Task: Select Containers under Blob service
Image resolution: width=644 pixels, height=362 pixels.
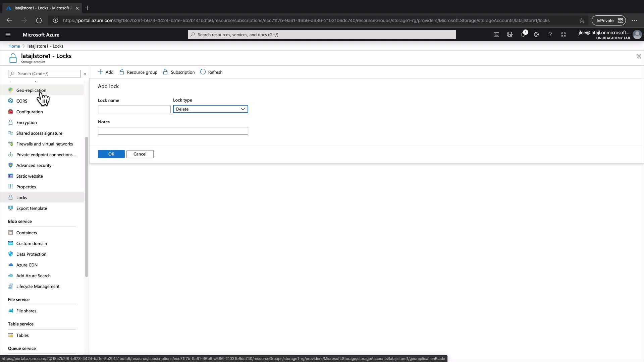Action: (x=26, y=233)
